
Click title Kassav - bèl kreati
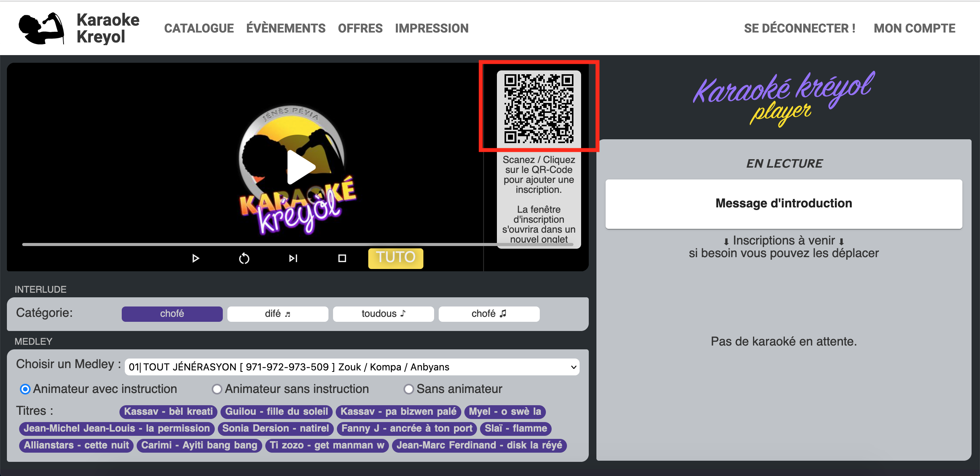(168, 412)
